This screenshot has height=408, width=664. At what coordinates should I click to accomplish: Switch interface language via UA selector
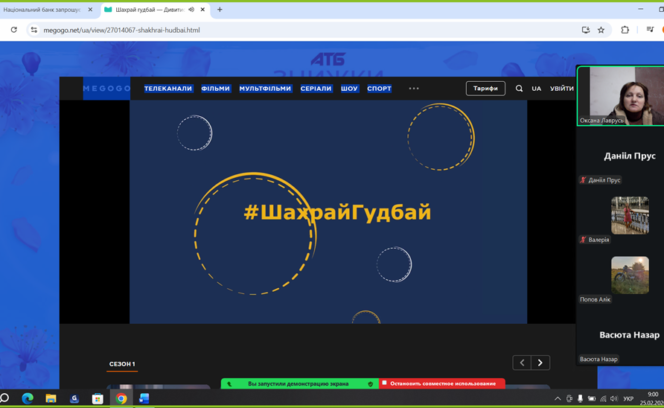pyautogui.click(x=537, y=88)
